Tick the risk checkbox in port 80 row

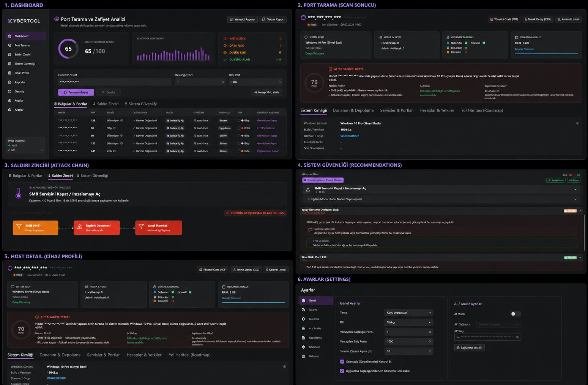click(239, 128)
